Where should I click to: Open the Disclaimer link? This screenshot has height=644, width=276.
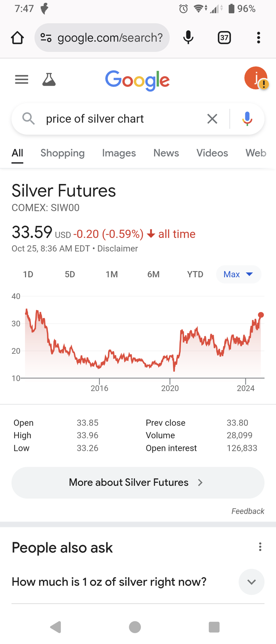tap(117, 249)
